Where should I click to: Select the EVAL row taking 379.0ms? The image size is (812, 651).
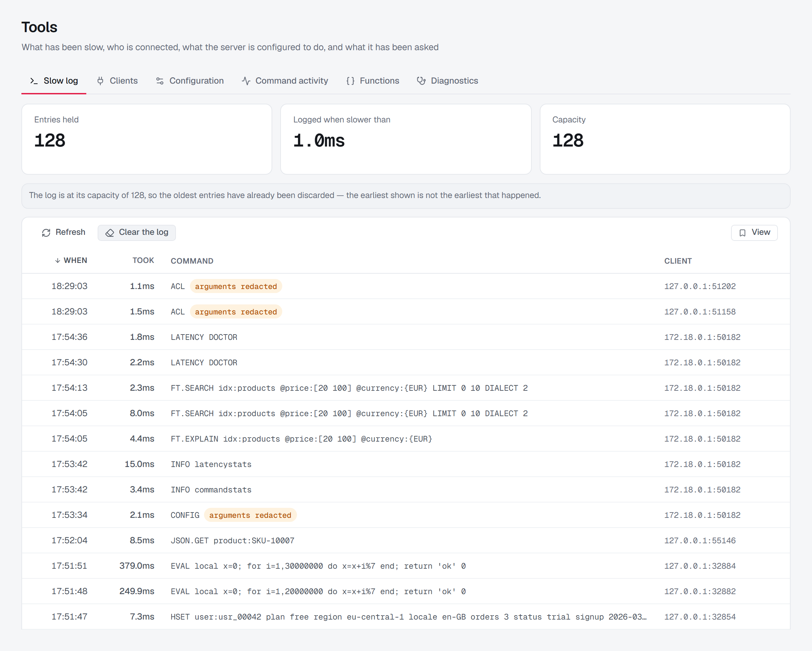click(x=406, y=566)
